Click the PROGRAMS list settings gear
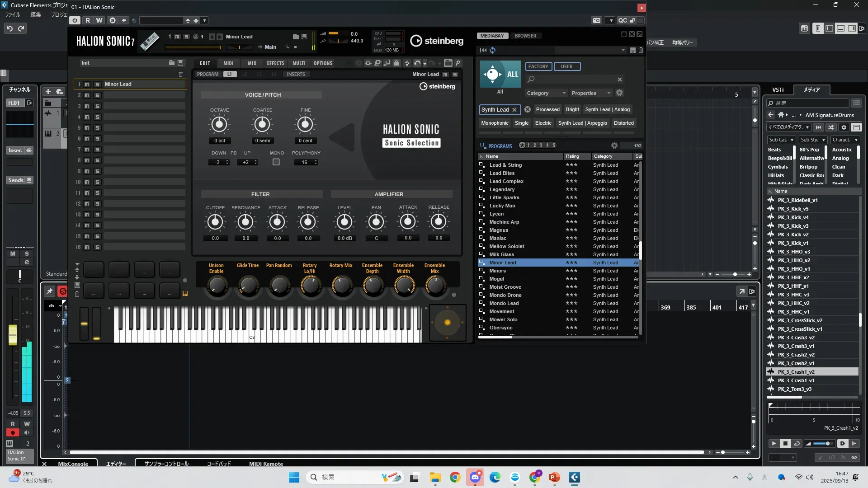This screenshot has height=488, width=868. pos(614,145)
